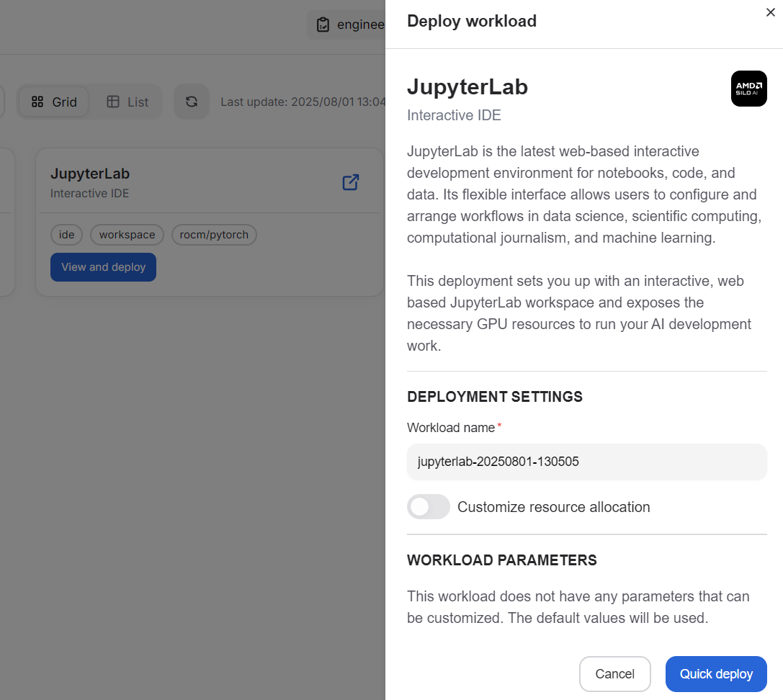Image resolution: width=783 pixels, height=700 pixels.
Task: Click the clipboard icon on the project badge
Action: point(323,24)
